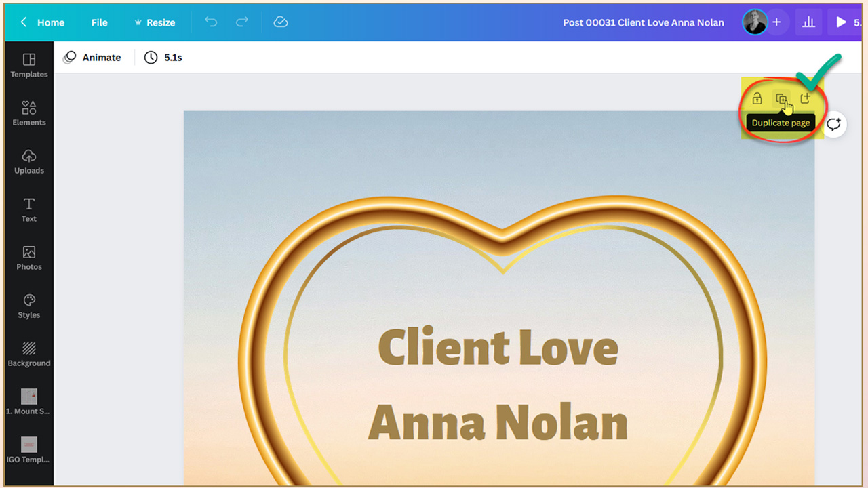Click the Duplicate page icon
Image resolution: width=868 pixels, height=488 pixels.
[781, 99]
